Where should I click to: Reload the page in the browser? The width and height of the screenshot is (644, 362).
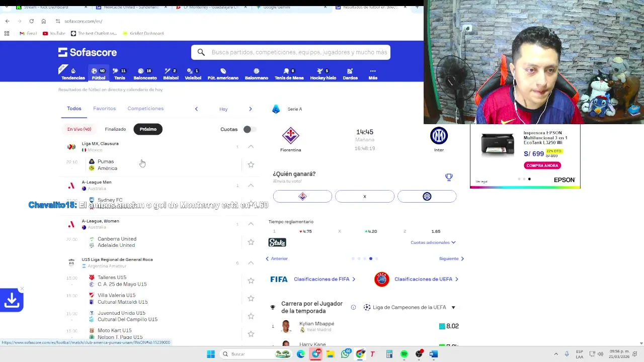(x=31, y=21)
